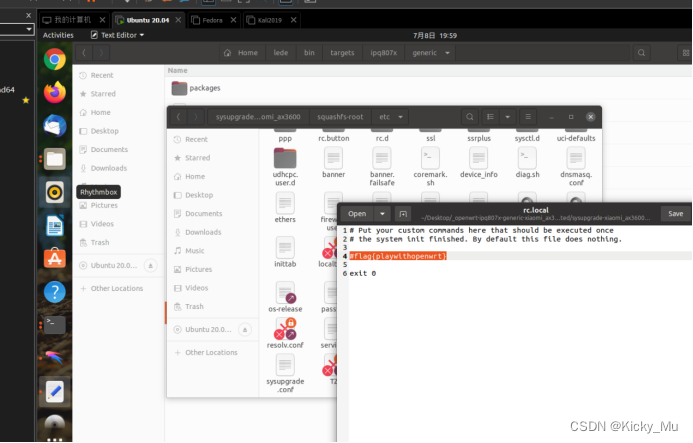Expand the etc path dropdown
Screen dimensions: 693x443
[400, 117]
